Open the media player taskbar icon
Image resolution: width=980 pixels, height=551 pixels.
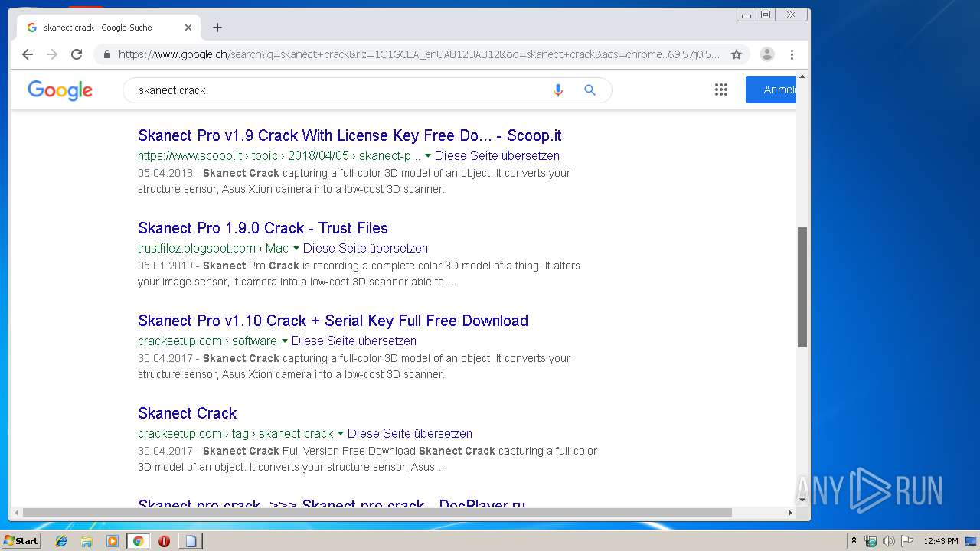coord(113,541)
